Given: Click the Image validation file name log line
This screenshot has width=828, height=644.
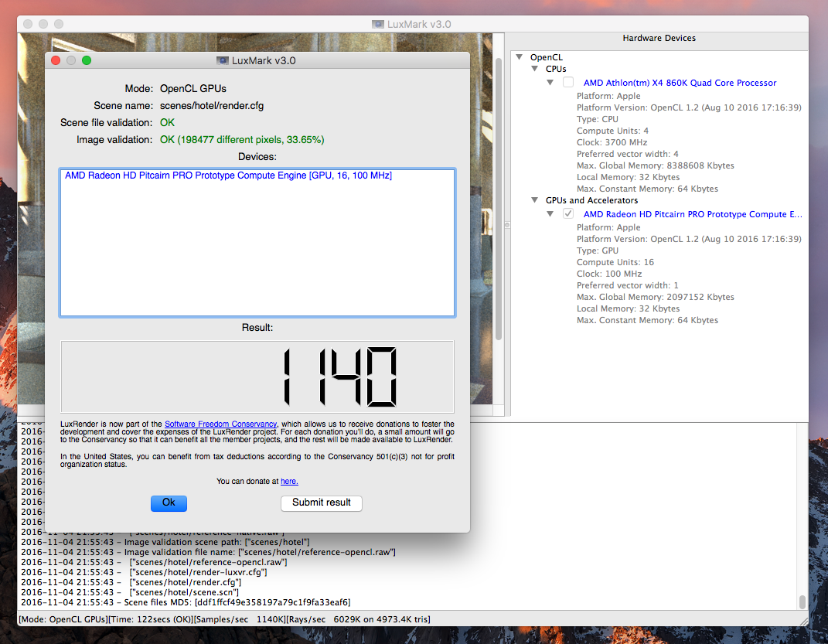Looking at the screenshot, I should point(208,552).
